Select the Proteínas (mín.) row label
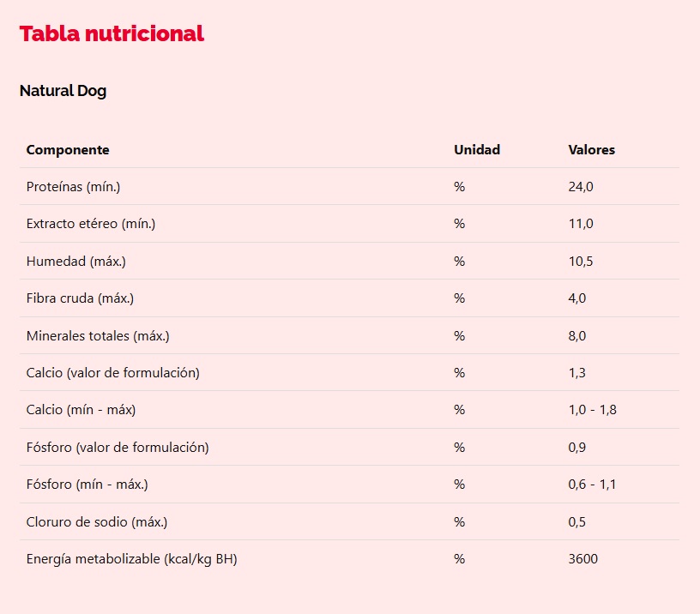This screenshot has width=700, height=614. pyautogui.click(x=73, y=187)
